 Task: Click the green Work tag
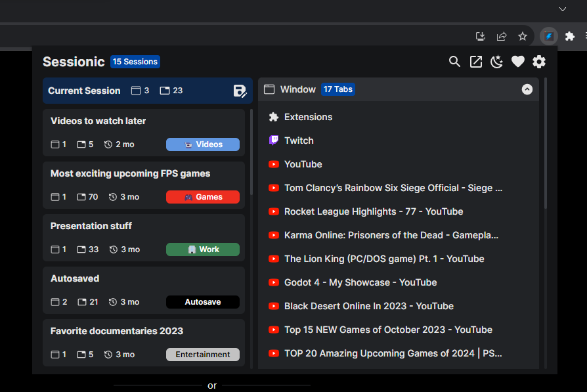pos(203,250)
